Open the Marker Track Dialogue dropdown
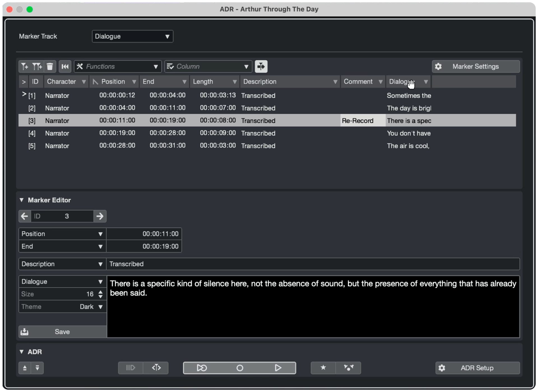This screenshot has height=392, width=538. click(132, 36)
